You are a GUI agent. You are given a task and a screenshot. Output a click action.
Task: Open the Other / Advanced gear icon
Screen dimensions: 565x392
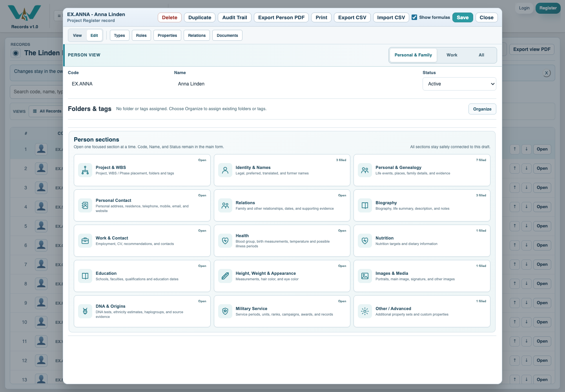pyautogui.click(x=365, y=311)
